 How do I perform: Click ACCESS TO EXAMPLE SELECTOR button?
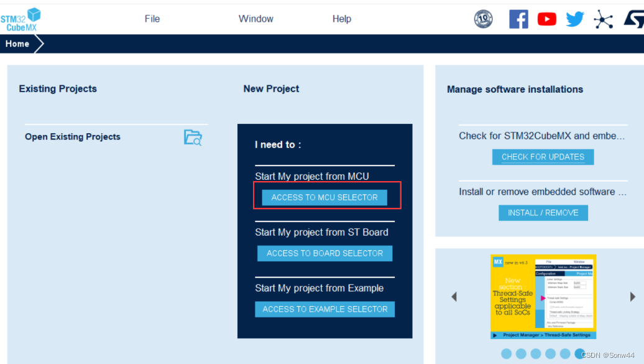pyautogui.click(x=325, y=309)
